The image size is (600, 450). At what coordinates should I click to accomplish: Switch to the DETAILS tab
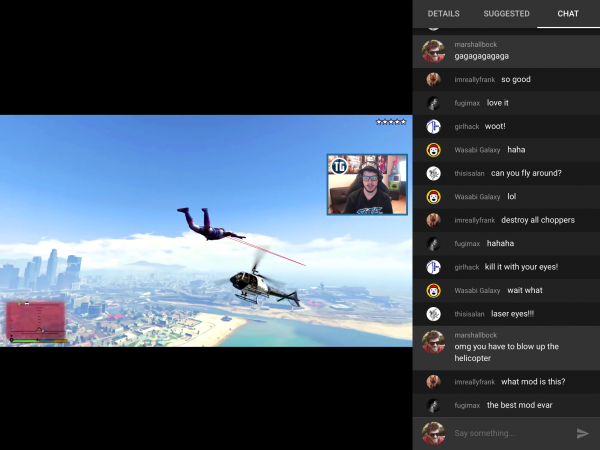pyautogui.click(x=443, y=14)
